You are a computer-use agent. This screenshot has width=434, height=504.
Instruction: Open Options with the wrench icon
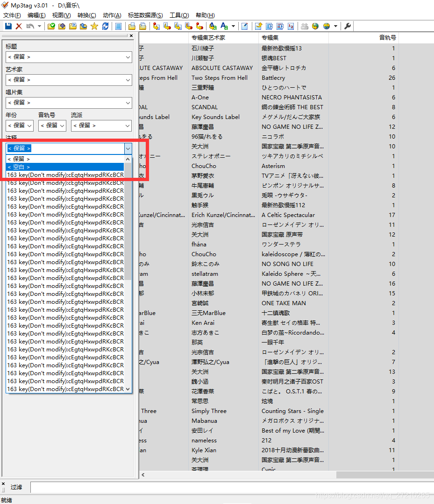coord(348,26)
